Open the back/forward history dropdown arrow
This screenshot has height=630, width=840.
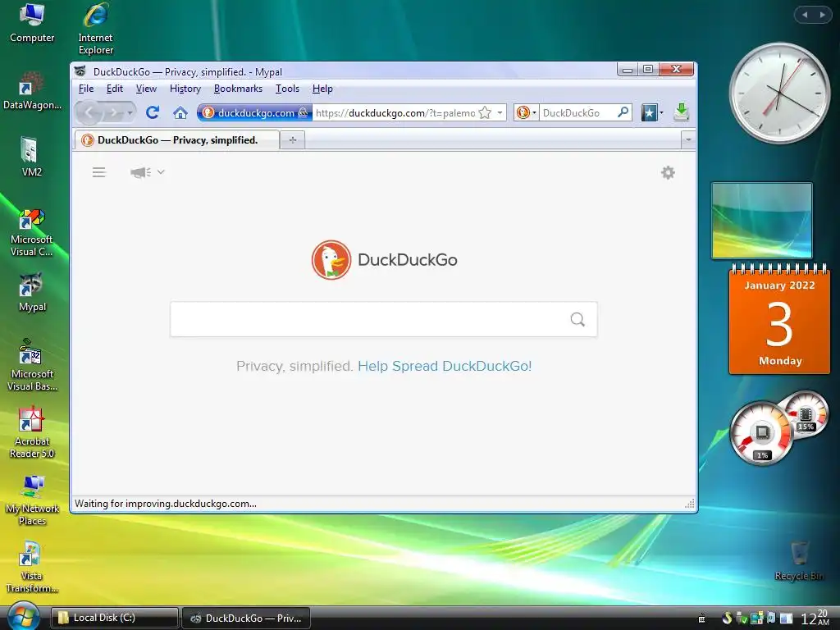click(130, 112)
